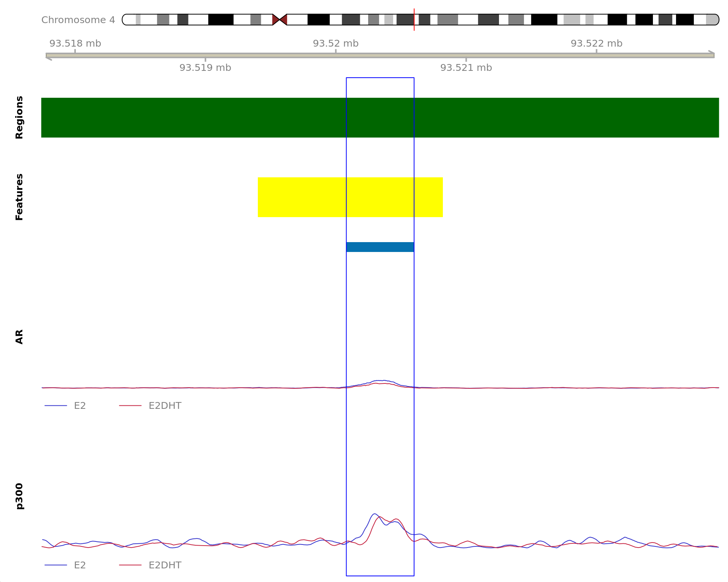
Task: Click the 93.521 mb axis label
Action: [x=466, y=68]
